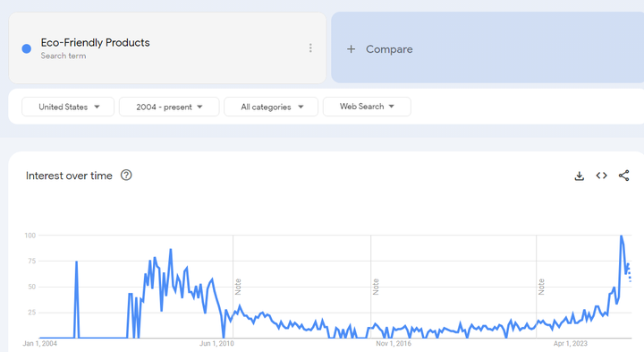
Task: Open help icon beside Interest over time
Action: 126,176
